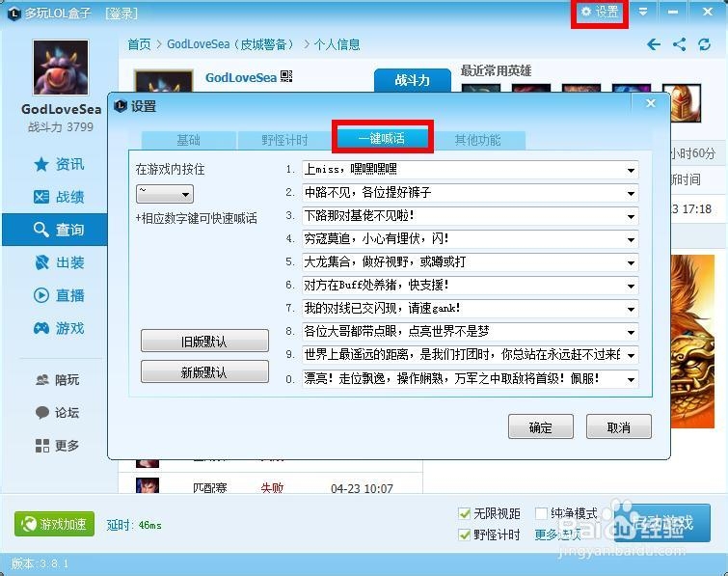Click the 旧版默认 button
Viewport: 728px width, 576px height.
(x=204, y=342)
